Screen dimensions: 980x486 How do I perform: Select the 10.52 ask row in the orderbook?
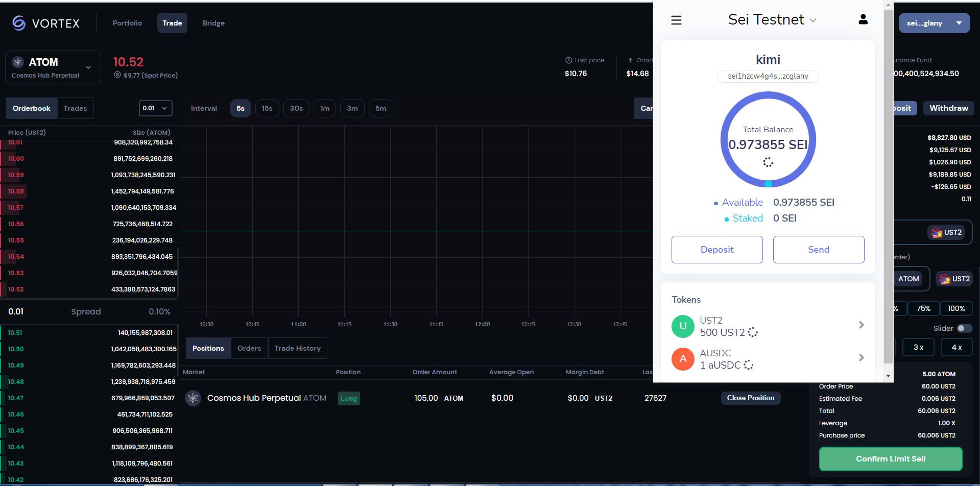click(89, 289)
